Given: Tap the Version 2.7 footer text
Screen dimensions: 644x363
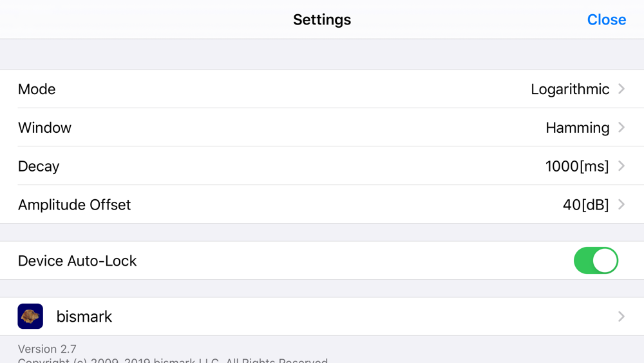Looking at the screenshot, I should tap(47, 349).
